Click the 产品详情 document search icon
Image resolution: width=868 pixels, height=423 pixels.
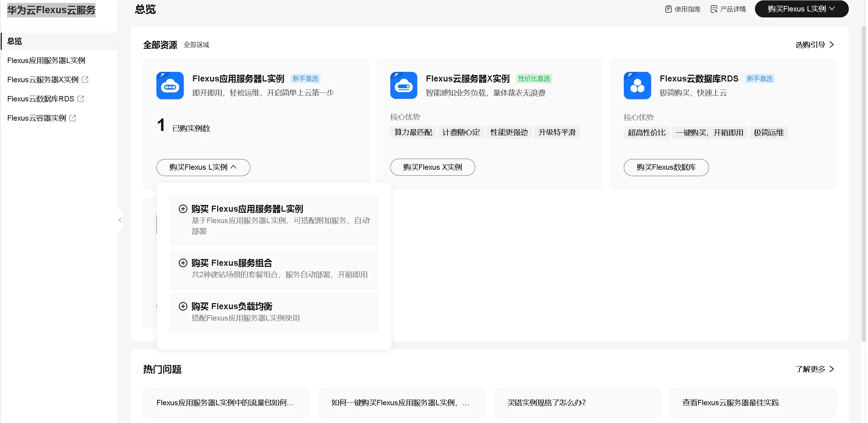click(x=714, y=9)
